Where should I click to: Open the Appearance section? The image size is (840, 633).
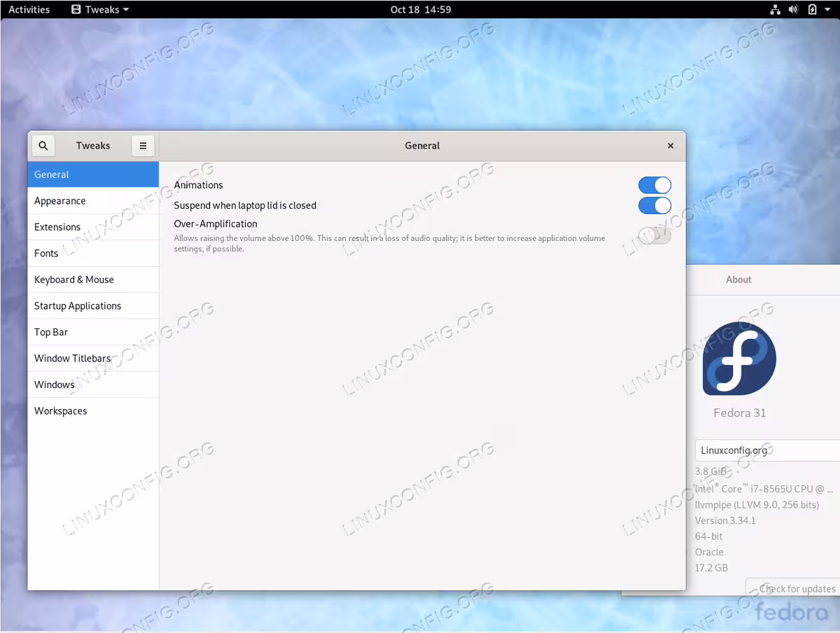pos(93,201)
